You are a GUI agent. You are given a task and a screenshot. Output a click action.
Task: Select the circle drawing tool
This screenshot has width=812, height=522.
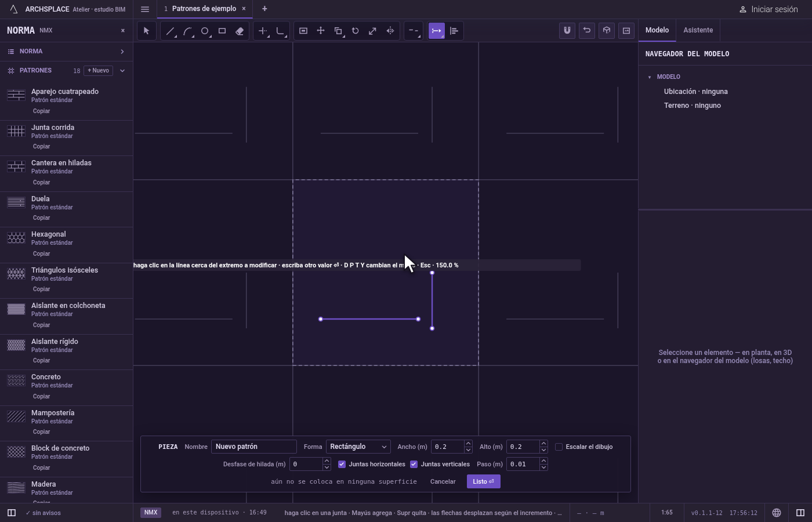tap(205, 31)
